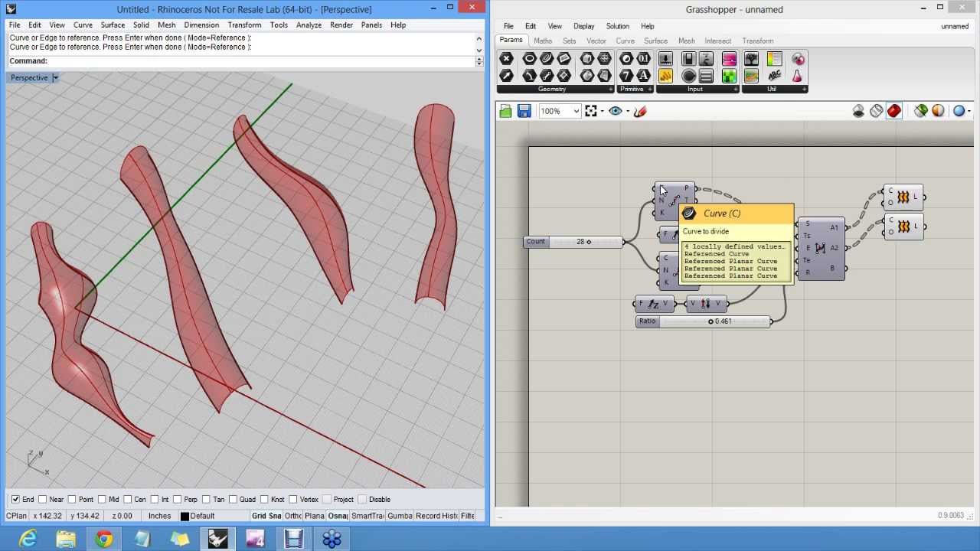Toggle Ortho in Rhino status bar
Viewport: 980px width, 551px height.
point(293,516)
